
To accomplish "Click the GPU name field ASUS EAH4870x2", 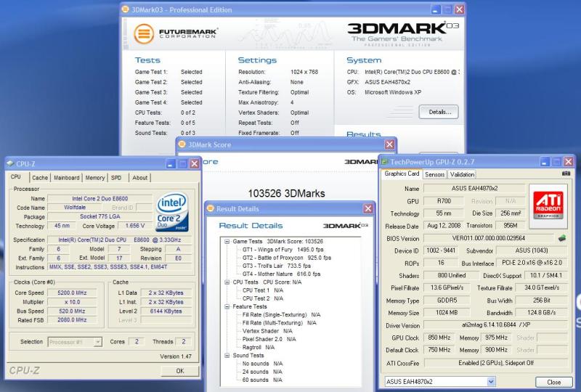I will (474, 189).
